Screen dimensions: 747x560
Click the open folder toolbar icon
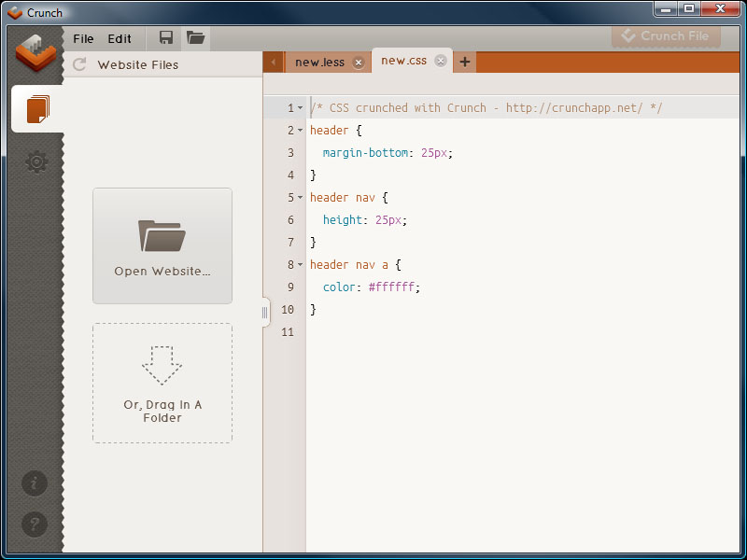pos(195,38)
